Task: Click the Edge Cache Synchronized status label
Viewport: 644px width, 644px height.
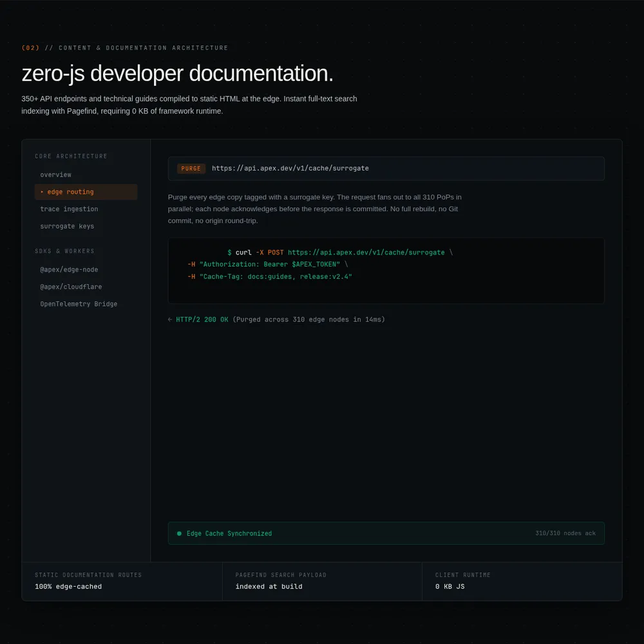Action: 229,533
